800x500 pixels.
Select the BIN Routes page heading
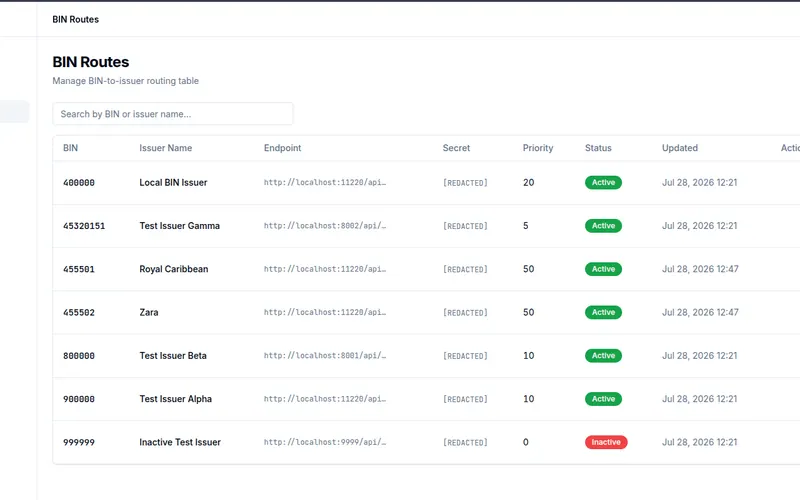pos(91,62)
